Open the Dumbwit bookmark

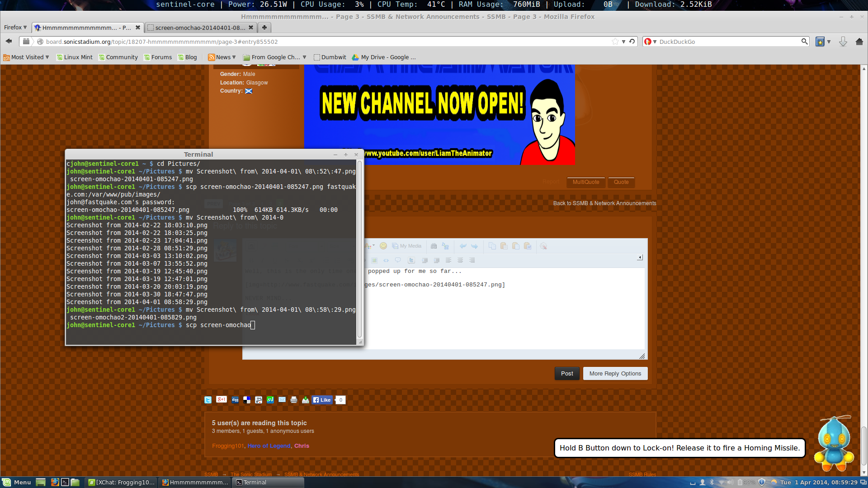coord(330,57)
